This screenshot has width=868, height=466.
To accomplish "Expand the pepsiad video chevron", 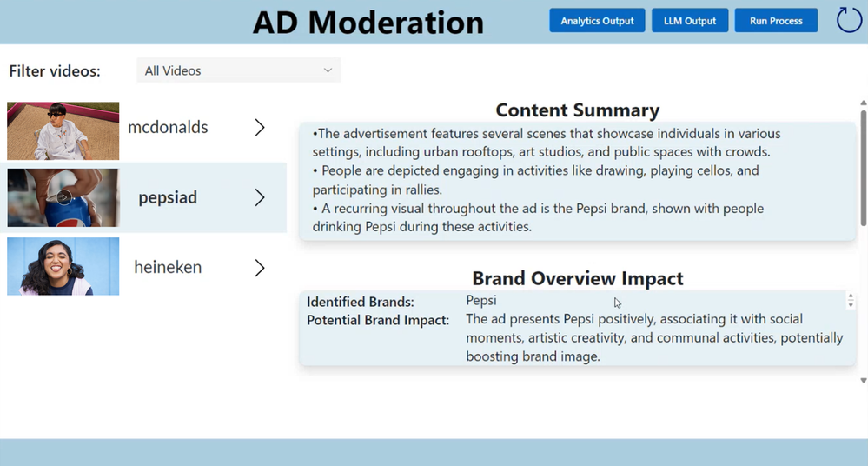I will pos(260,197).
